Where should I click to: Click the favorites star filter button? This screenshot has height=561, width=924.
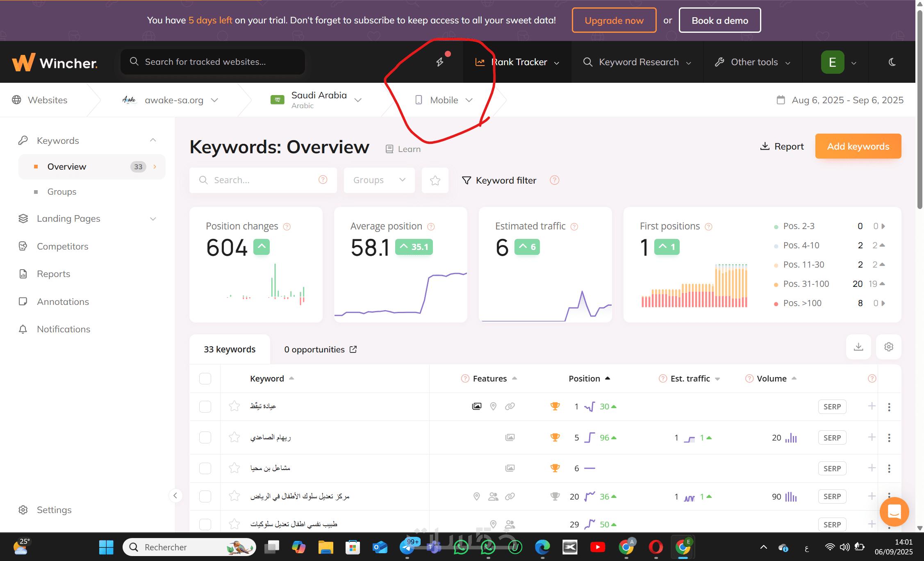point(435,180)
